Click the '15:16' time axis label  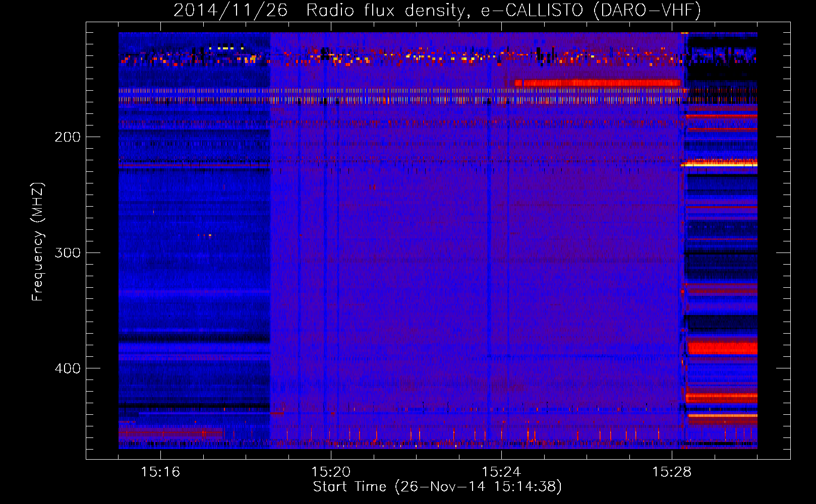[160, 472]
